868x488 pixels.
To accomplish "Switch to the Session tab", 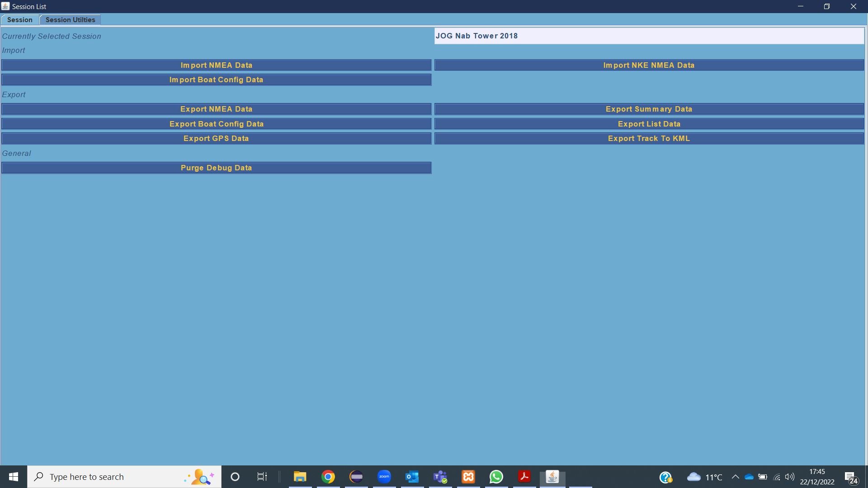I will [x=20, y=20].
